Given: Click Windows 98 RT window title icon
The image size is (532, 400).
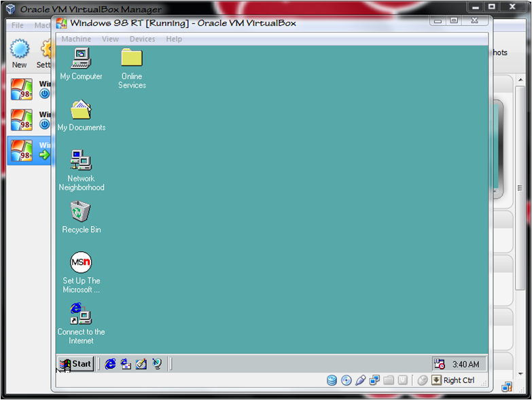Looking at the screenshot, I should [x=61, y=23].
